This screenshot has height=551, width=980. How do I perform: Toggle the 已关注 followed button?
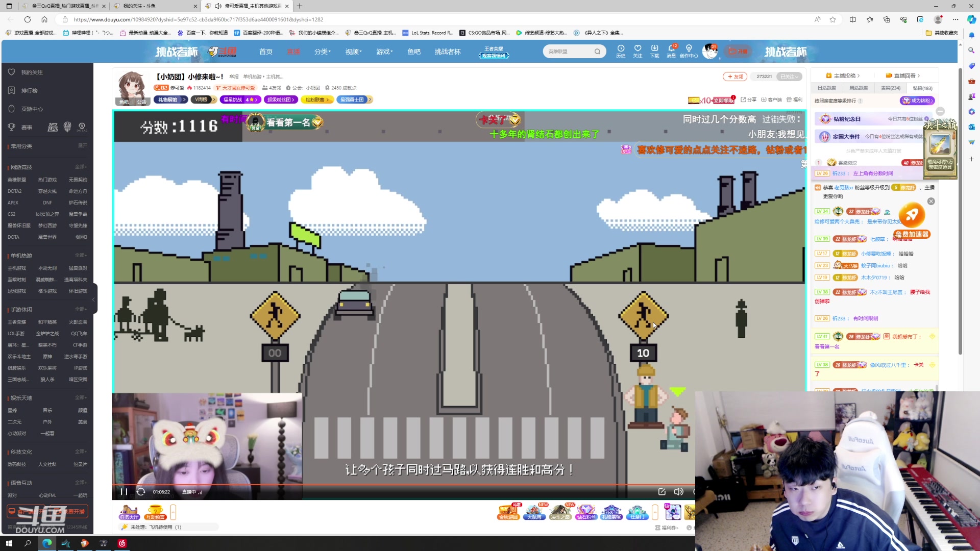click(789, 77)
